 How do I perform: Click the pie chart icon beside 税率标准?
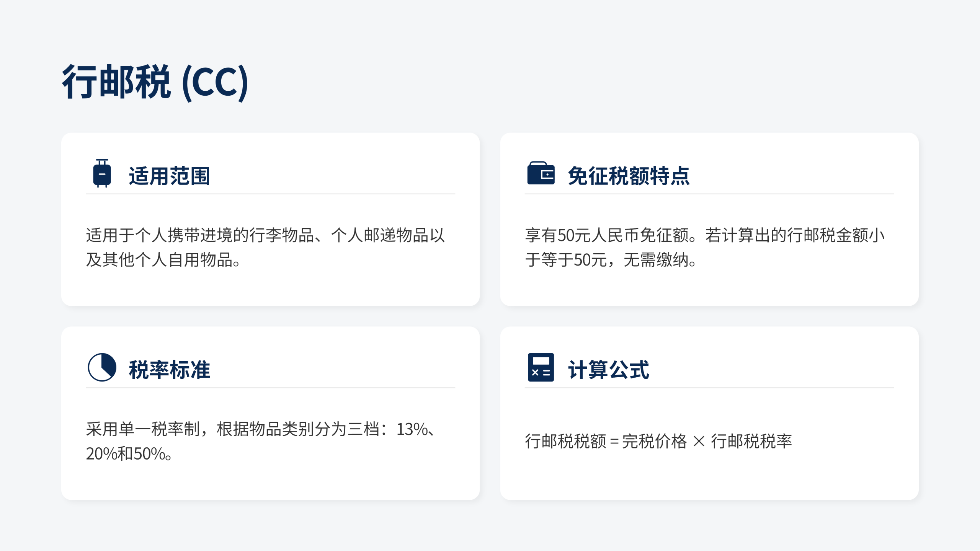tap(102, 367)
